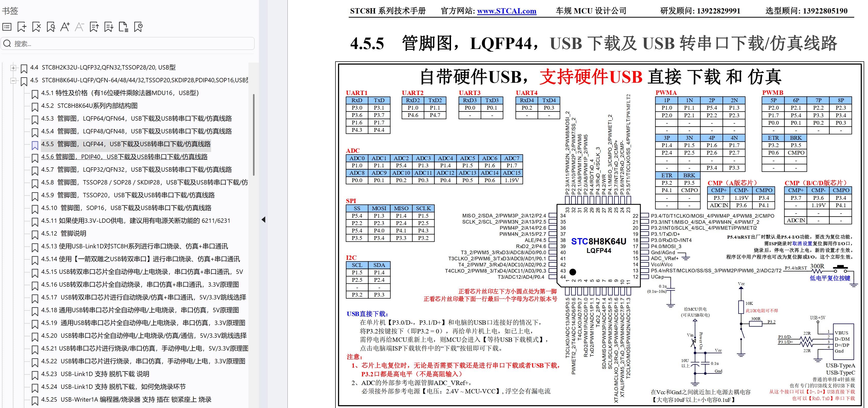Image resolution: width=868 pixels, height=408 pixels.
Task: Click the bookmark with circled arrow icon
Action: (138, 27)
